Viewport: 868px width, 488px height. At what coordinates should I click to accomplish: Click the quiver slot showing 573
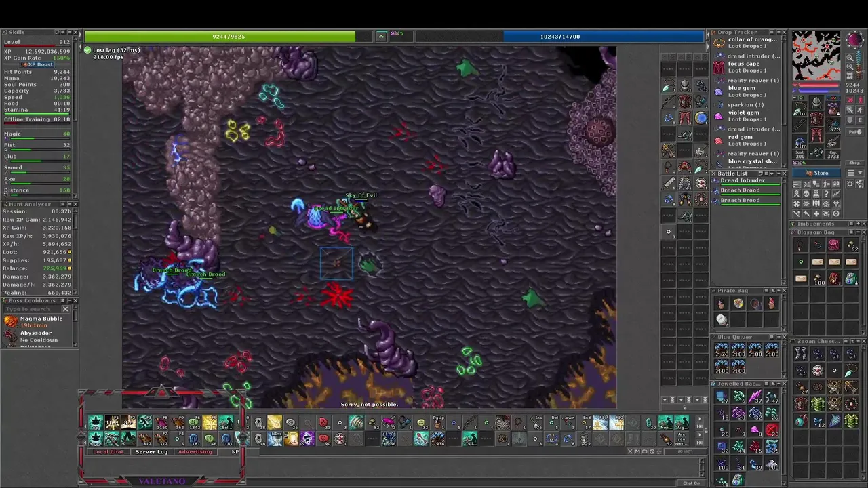pyautogui.click(x=833, y=125)
